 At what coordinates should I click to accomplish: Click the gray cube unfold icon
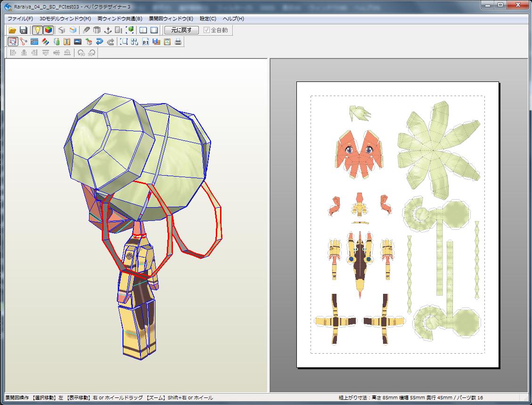[62, 30]
